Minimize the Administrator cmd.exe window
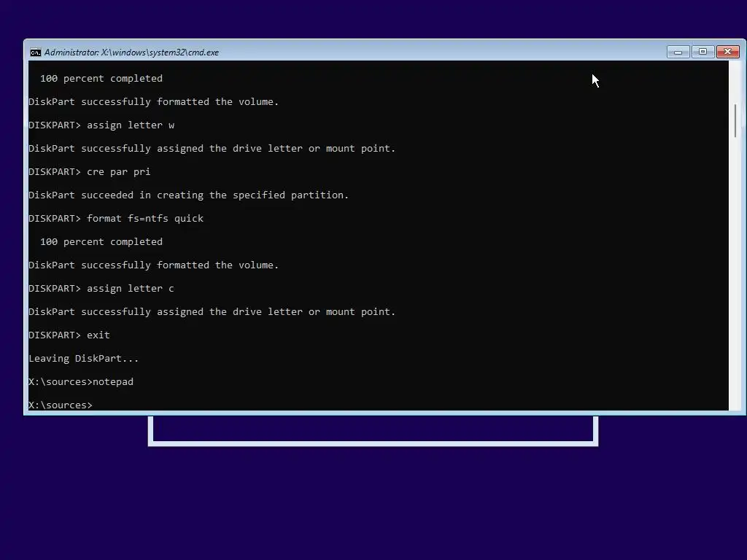 point(678,52)
